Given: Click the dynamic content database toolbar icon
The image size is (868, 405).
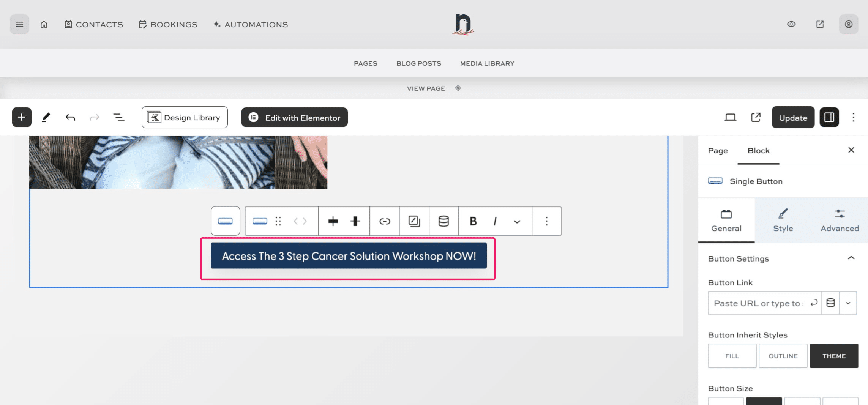Looking at the screenshot, I should tap(443, 221).
